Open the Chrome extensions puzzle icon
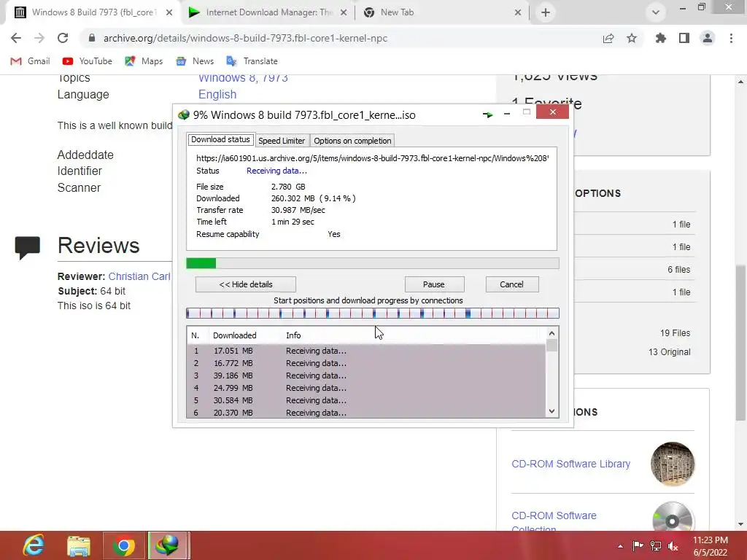Screen dimensions: 747x560 [x=661, y=38]
